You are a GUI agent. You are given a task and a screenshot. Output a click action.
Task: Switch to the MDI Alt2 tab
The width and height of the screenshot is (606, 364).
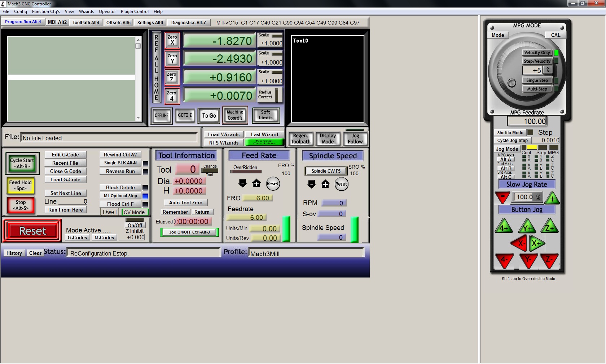(57, 22)
